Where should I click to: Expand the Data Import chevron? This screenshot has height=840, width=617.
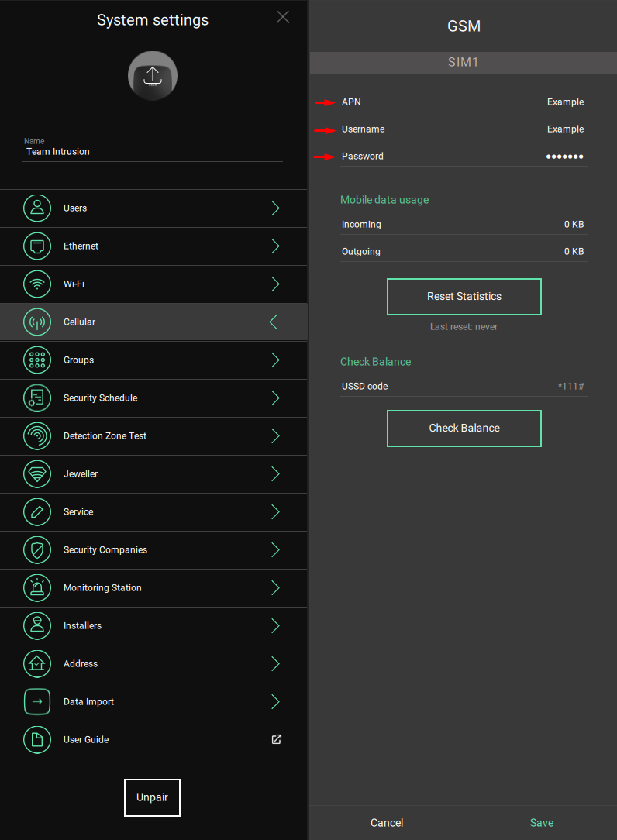click(275, 702)
